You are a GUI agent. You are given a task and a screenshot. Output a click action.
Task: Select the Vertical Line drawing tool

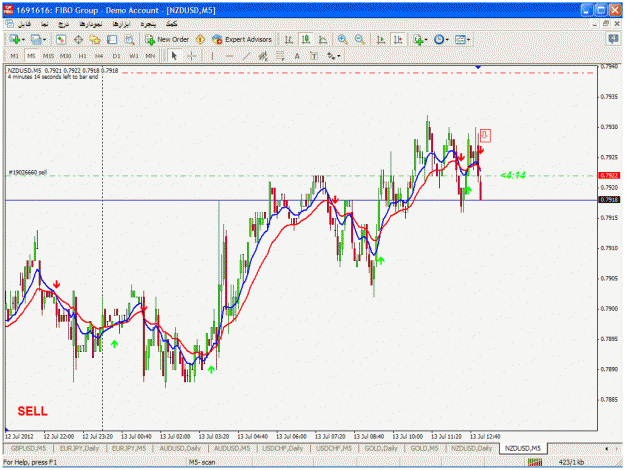click(212, 56)
